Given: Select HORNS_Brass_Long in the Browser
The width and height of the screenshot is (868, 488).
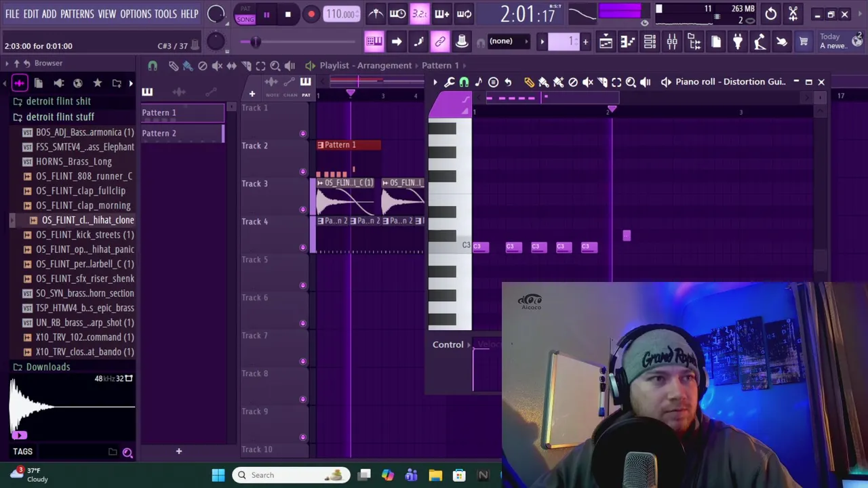Looking at the screenshot, I should click(73, 161).
